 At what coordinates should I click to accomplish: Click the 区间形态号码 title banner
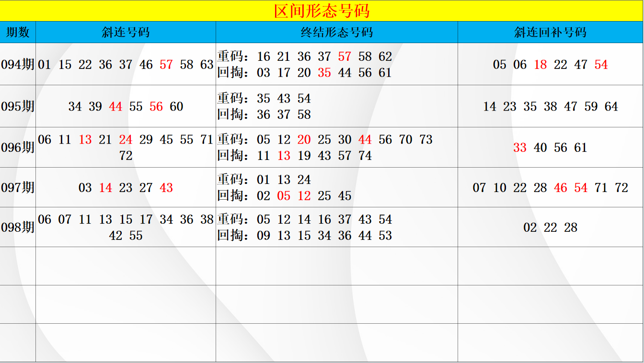[322, 11]
